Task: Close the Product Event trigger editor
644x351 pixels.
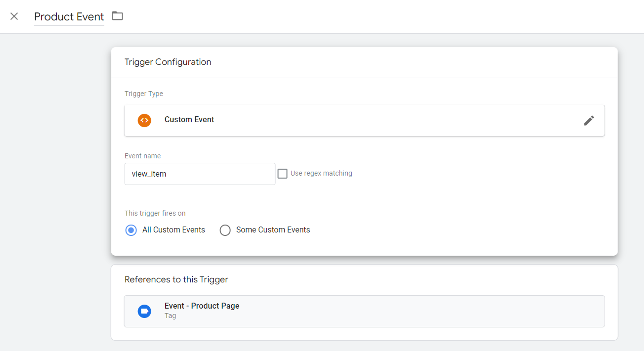Action: pyautogui.click(x=14, y=16)
